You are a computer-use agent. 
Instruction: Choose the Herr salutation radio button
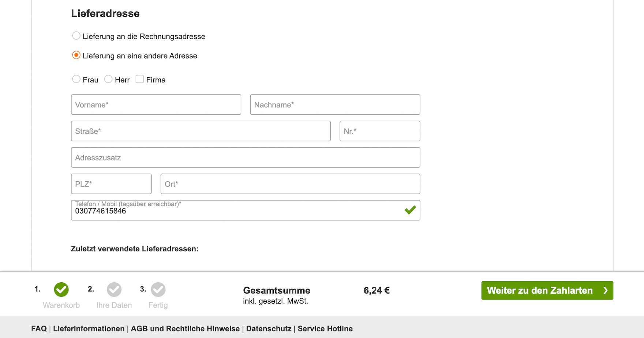tap(108, 79)
